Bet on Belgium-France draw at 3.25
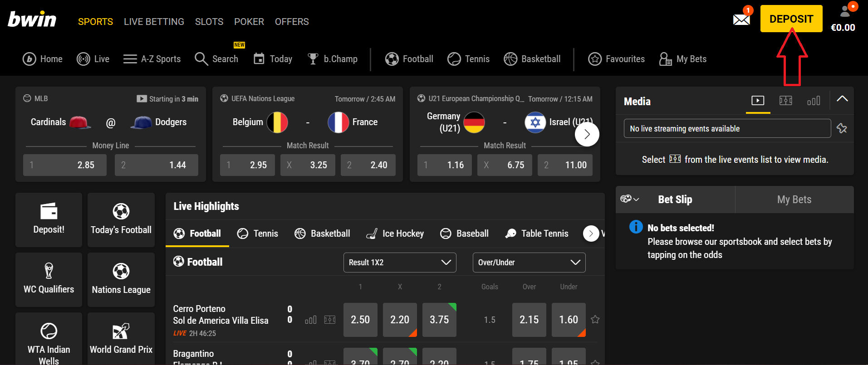 coord(308,165)
